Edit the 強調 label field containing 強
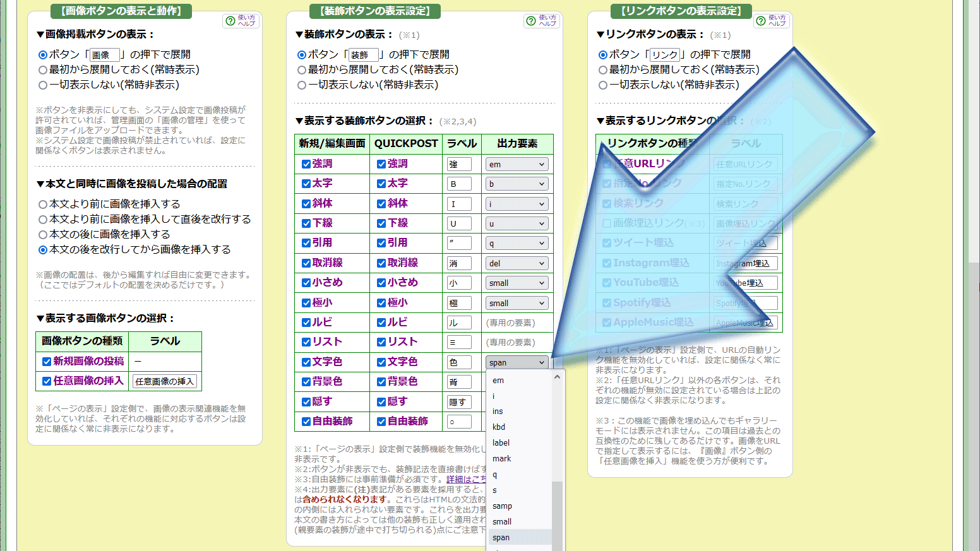Screen dimensions: 980x551 (x=459, y=164)
